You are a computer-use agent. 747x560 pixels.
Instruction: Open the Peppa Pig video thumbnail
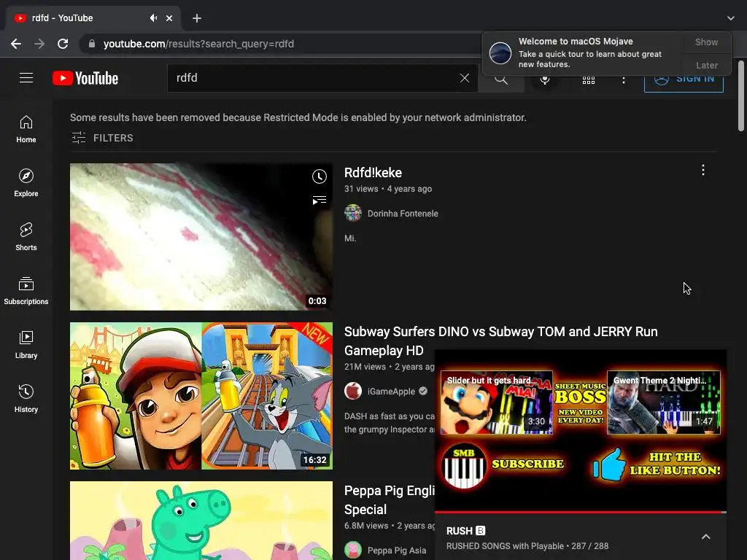(201, 521)
